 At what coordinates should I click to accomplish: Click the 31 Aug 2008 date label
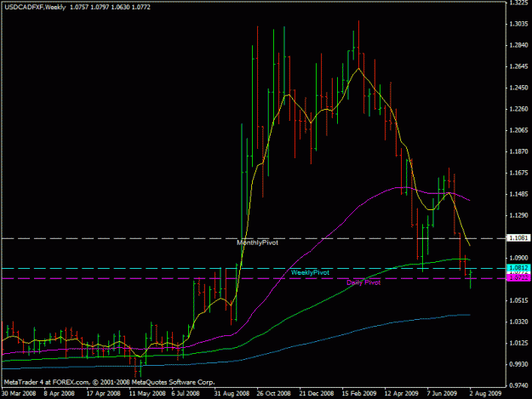click(232, 394)
